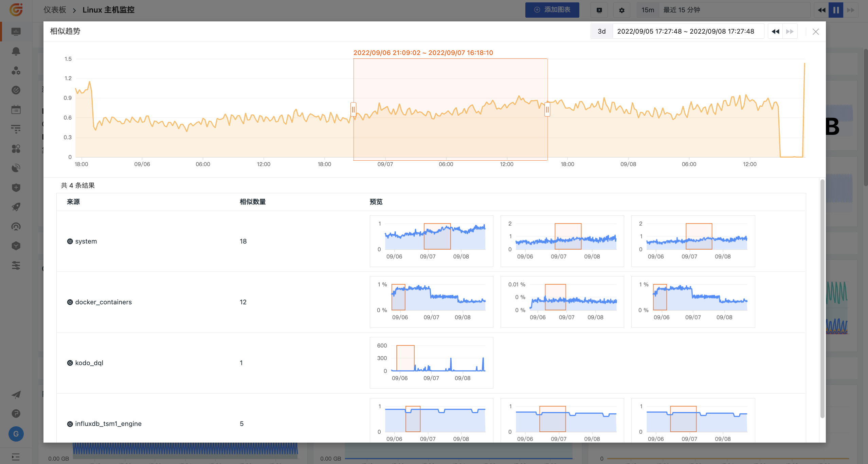
Task: Open the metrics gauge icon in the sidebar
Action: 16,90
